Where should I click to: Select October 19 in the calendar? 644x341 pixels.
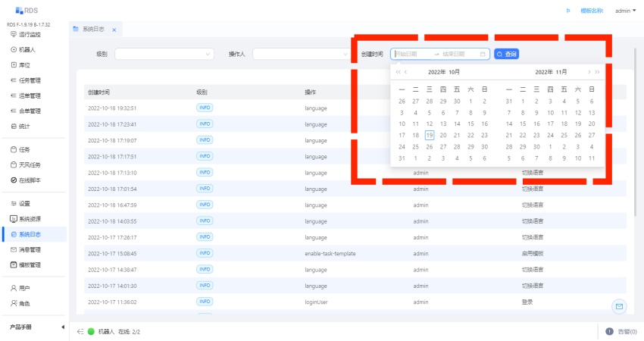pyautogui.click(x=429, y=135)
